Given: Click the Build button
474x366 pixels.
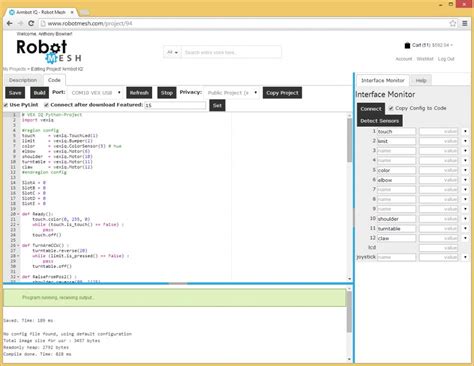Looking at the screenshot, I should click(x=39, y=93).
